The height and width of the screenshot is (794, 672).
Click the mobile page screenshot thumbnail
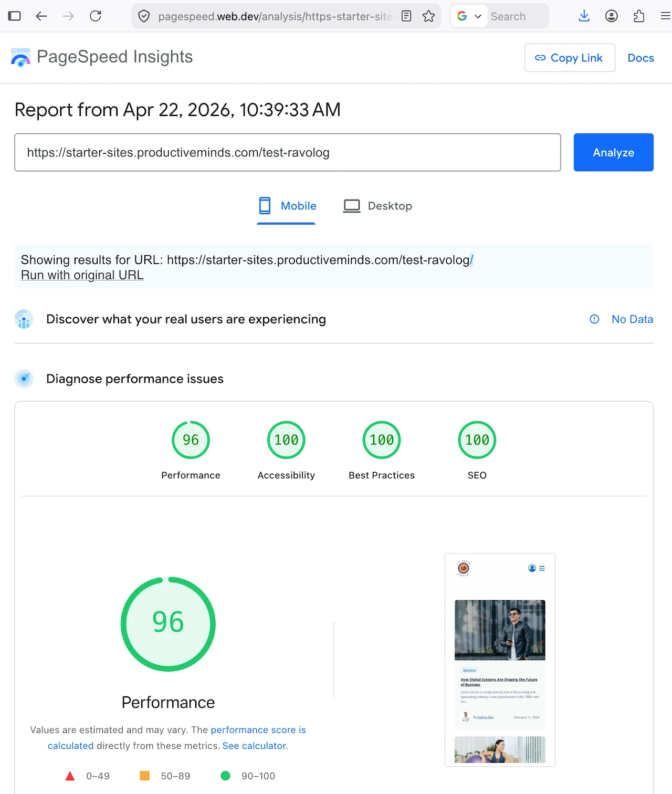coord(500,660)
